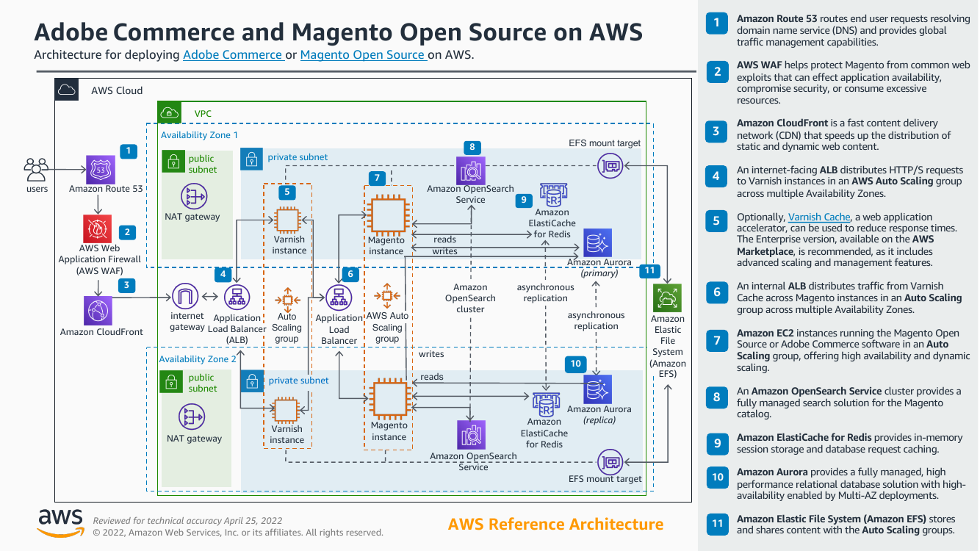
Task: Click the ElastiCache for Redis icon in Zone 1
Action: point(552,195)
